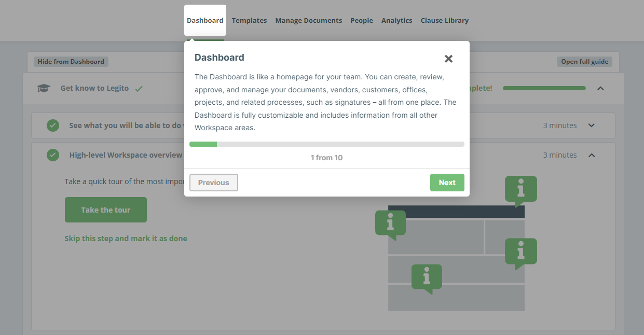The image size is (644, 335).
Task: Start the tour with Take the tour
Action: click(x=106, y=210)
